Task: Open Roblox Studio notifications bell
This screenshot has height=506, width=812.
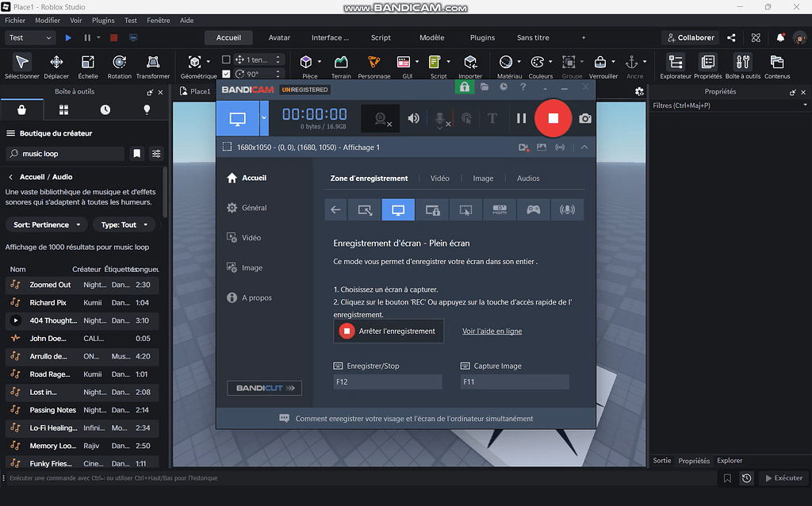Action: pyautogui.click(x=780, y=38)
